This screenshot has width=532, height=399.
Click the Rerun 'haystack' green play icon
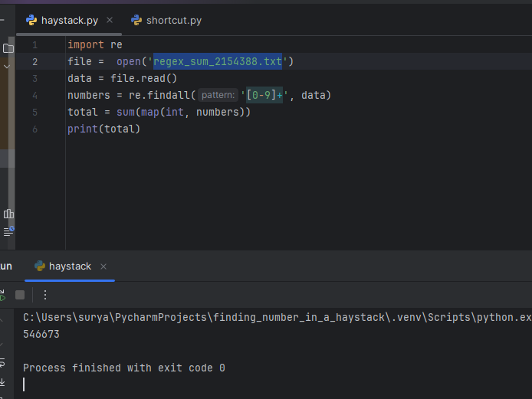coord(3,296)
